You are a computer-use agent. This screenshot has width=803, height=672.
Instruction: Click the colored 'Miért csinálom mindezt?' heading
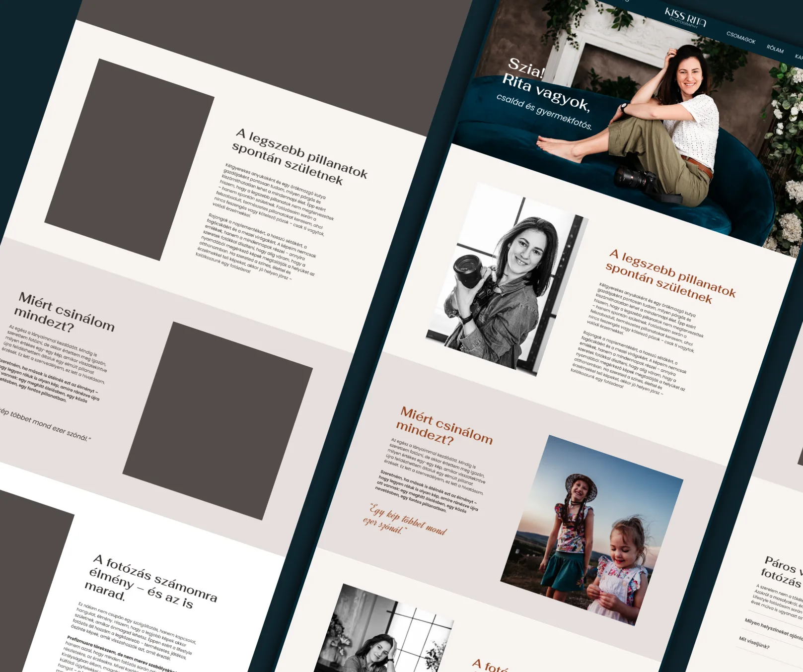(445, 426)
